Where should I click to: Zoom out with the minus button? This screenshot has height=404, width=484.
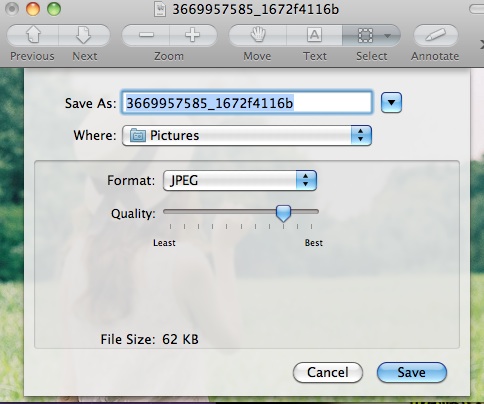(x=146, y=35)
